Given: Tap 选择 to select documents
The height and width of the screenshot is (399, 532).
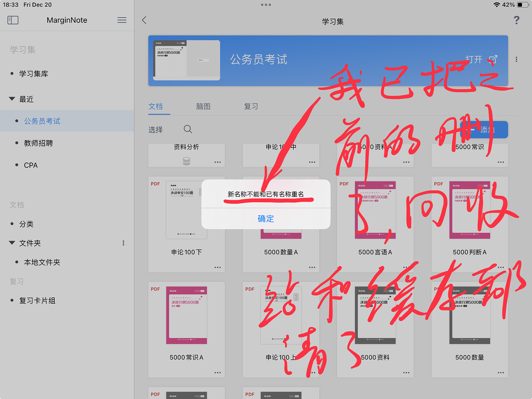Looking at the screenshot, I should [x=156, y=130].
